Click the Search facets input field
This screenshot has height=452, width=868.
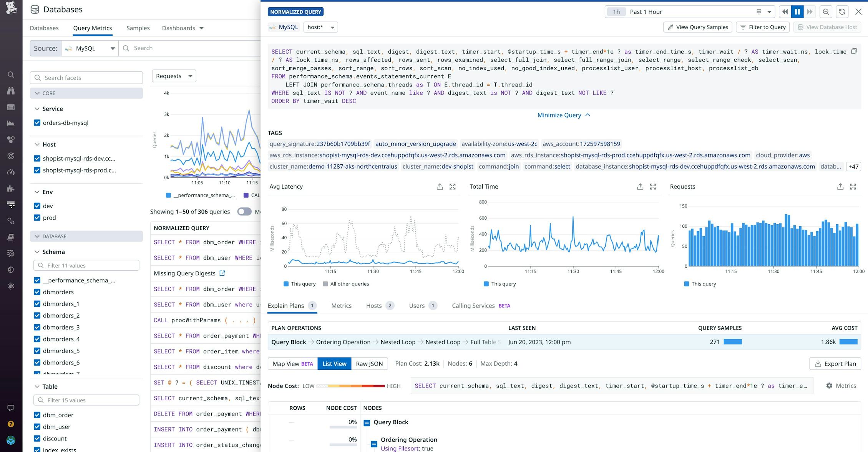(86, 77)
